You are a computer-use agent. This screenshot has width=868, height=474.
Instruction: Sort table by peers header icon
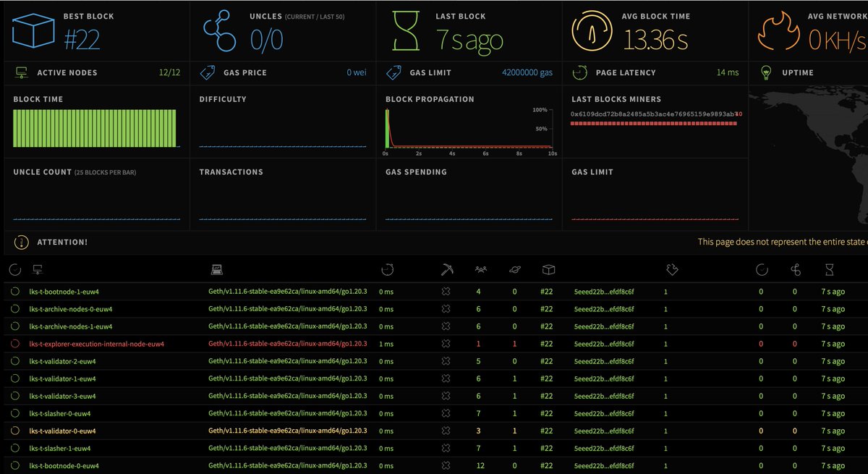point(480,270)
